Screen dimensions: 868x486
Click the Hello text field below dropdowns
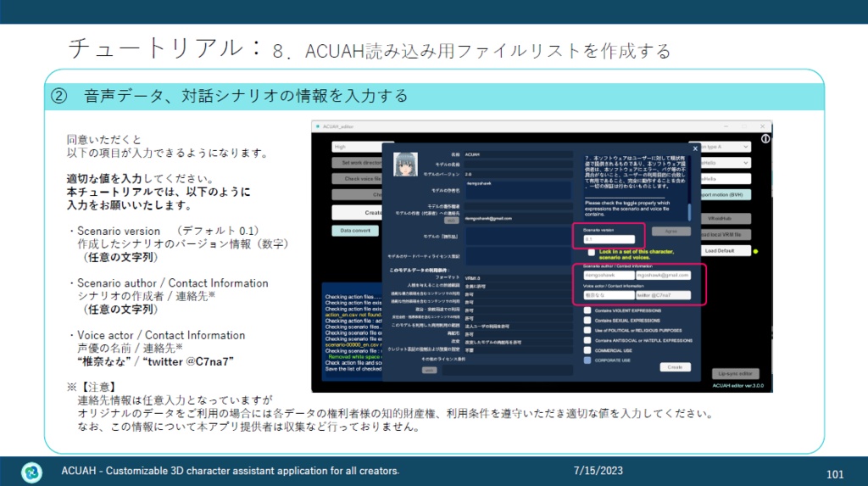coord(726,179)
